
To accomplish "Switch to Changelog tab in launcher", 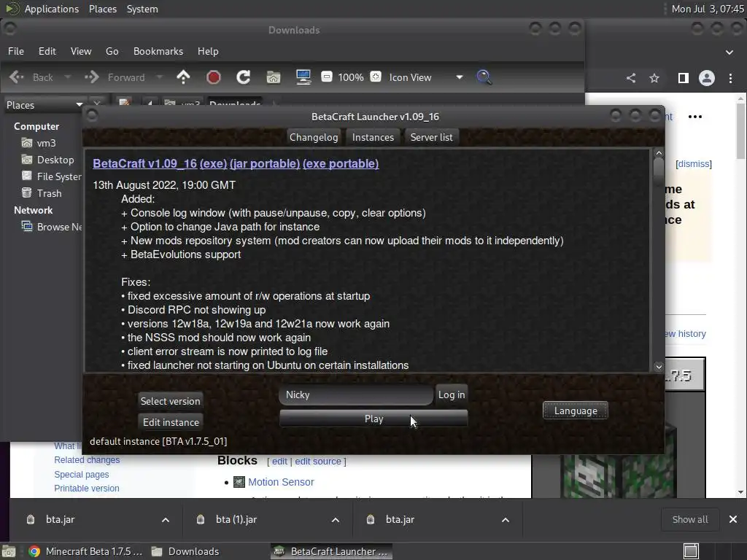I will pos(314,137).
